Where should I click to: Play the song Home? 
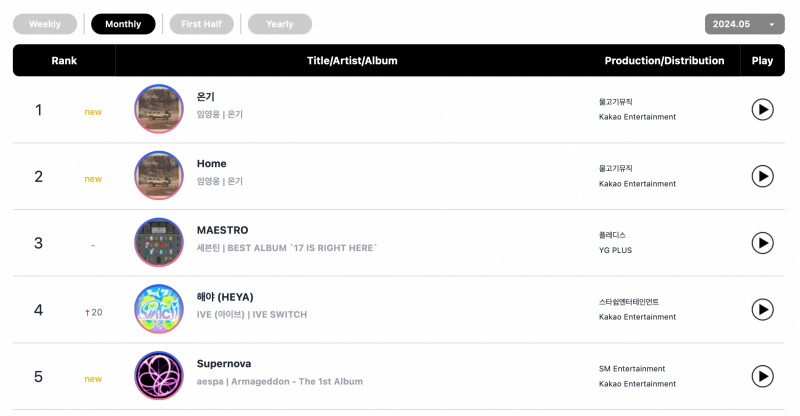[x=762, y=176]
